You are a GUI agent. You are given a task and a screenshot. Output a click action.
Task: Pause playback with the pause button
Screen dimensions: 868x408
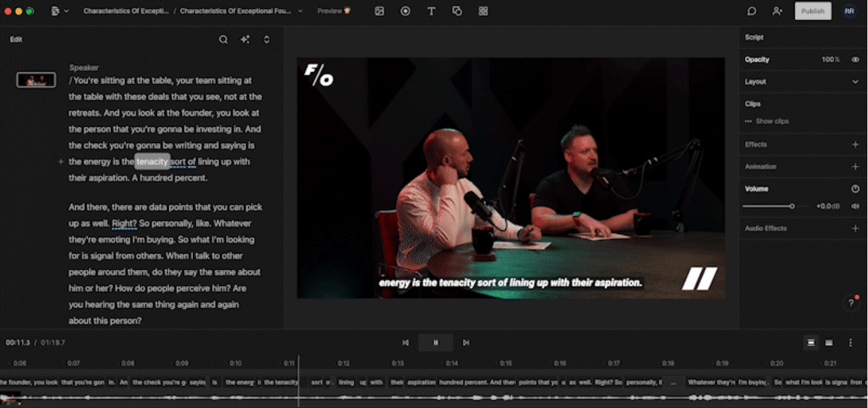click(x=436, y=343)
